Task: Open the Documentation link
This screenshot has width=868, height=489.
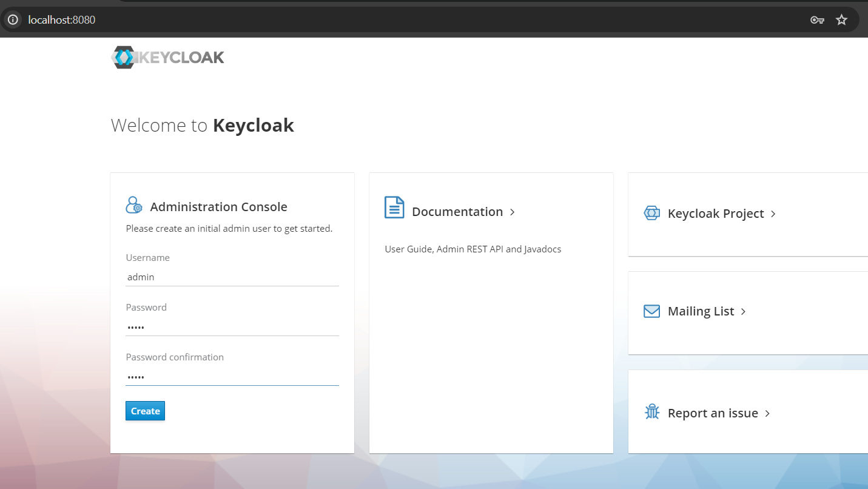Action: coord(457,212)
